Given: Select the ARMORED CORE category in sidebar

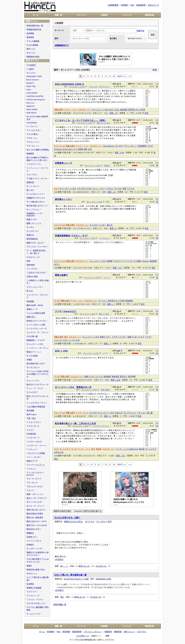Looking at the screenshot, I should pyautogui.click(x=34, y=76).
